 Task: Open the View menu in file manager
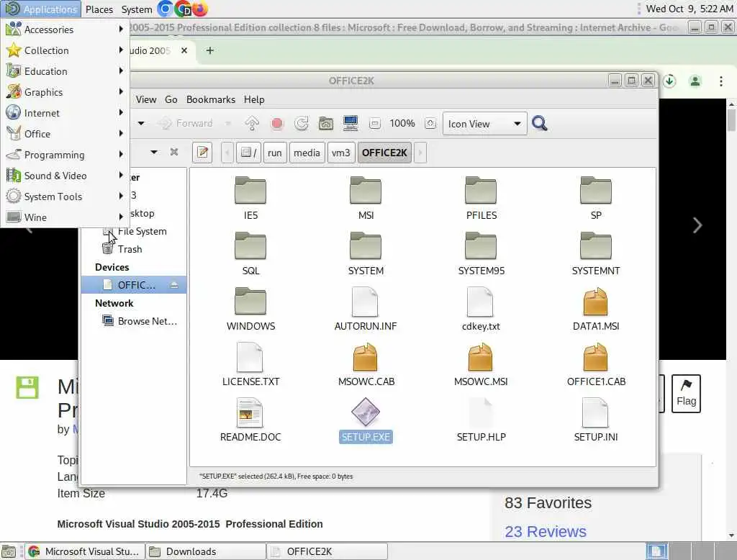(x=146, y=99)
